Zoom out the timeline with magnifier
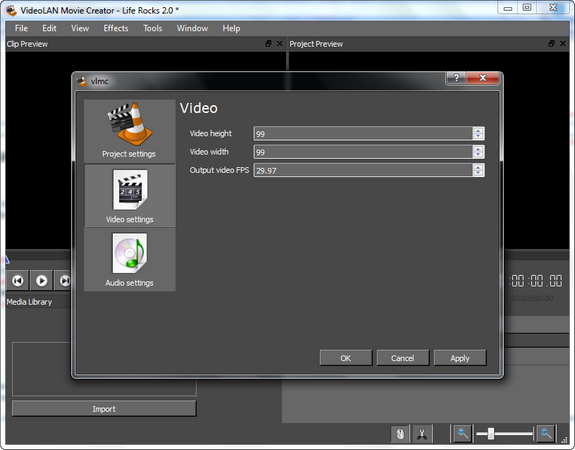The width and height of the screenshot is (575, 450). (463, 434)
